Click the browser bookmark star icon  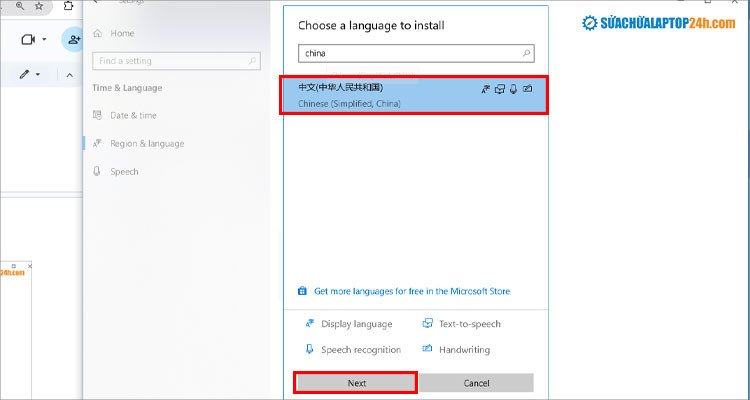[38, 6]
